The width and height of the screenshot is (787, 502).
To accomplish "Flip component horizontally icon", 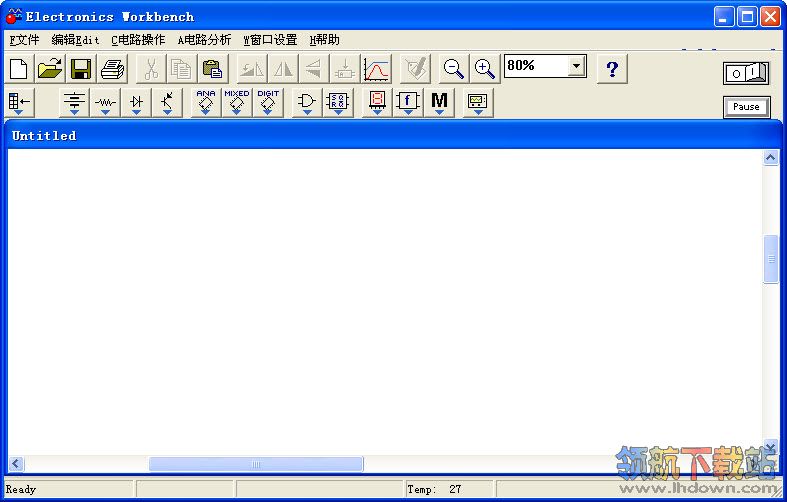I will click(x=283, y=69).
